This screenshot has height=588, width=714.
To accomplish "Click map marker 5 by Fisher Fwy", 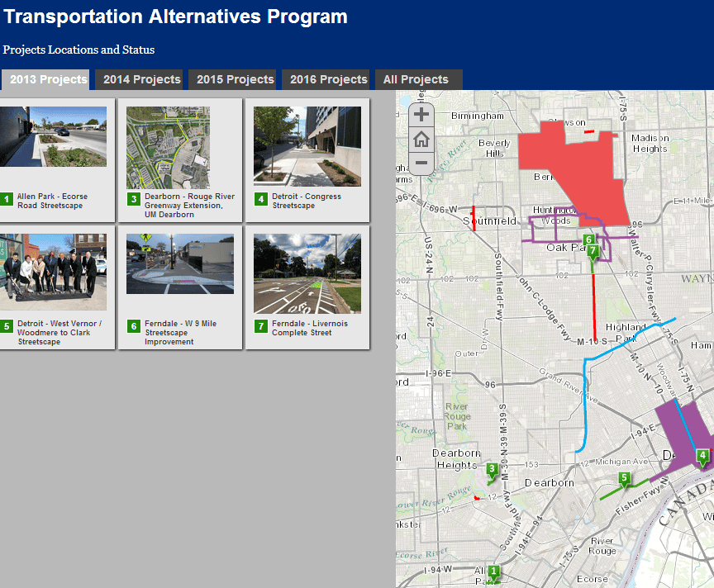I will click(625, 478).
